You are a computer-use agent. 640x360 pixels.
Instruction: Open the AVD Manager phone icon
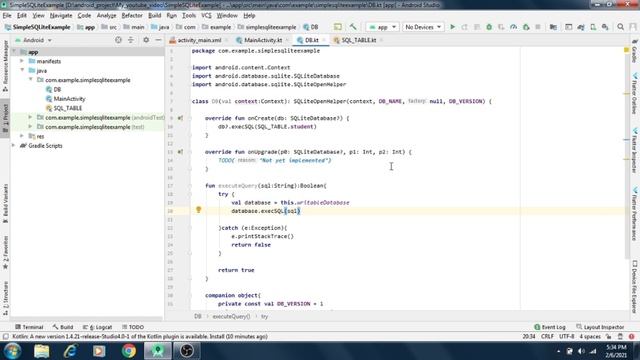[593, 27]
